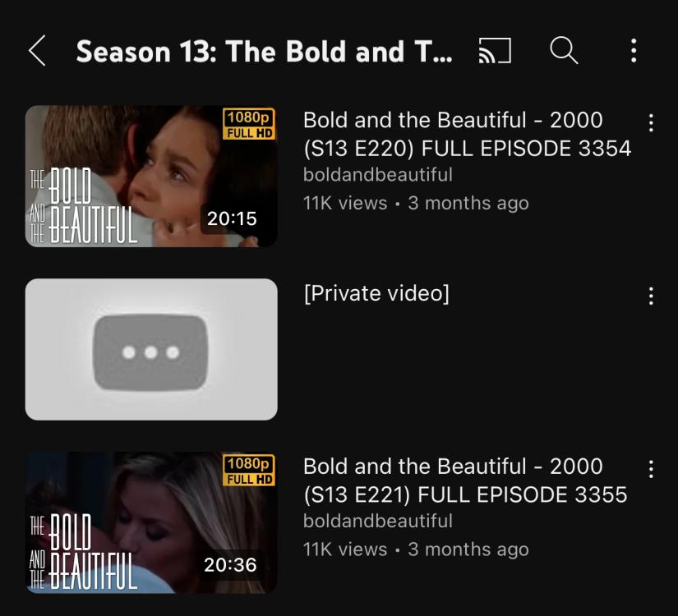The image size is (678, 616).
Task: Tap the [Private video] title text
Action: (376, 293)
